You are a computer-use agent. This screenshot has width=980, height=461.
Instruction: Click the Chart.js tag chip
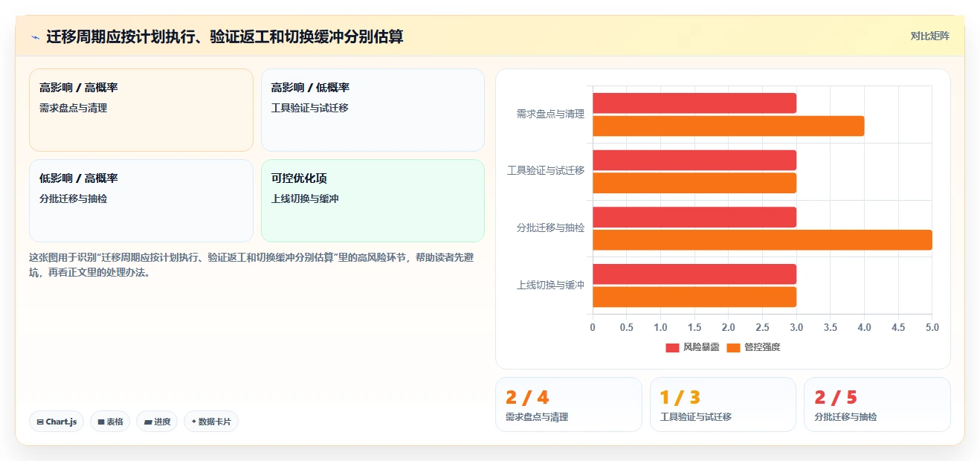[x=57, y=422]
